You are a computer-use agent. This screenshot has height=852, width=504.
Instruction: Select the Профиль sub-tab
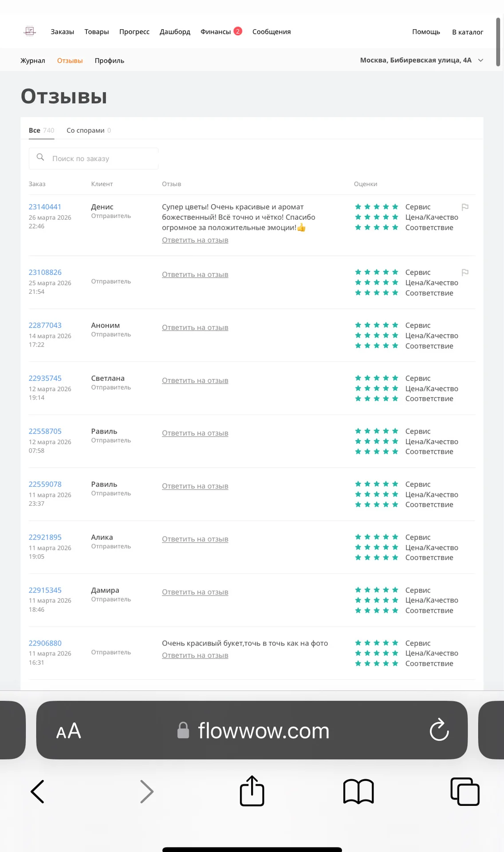pos(109,61)
